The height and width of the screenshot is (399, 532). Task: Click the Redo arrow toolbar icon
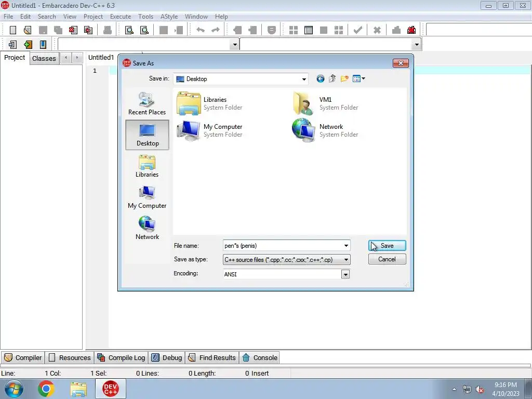[x=216, y=30]
